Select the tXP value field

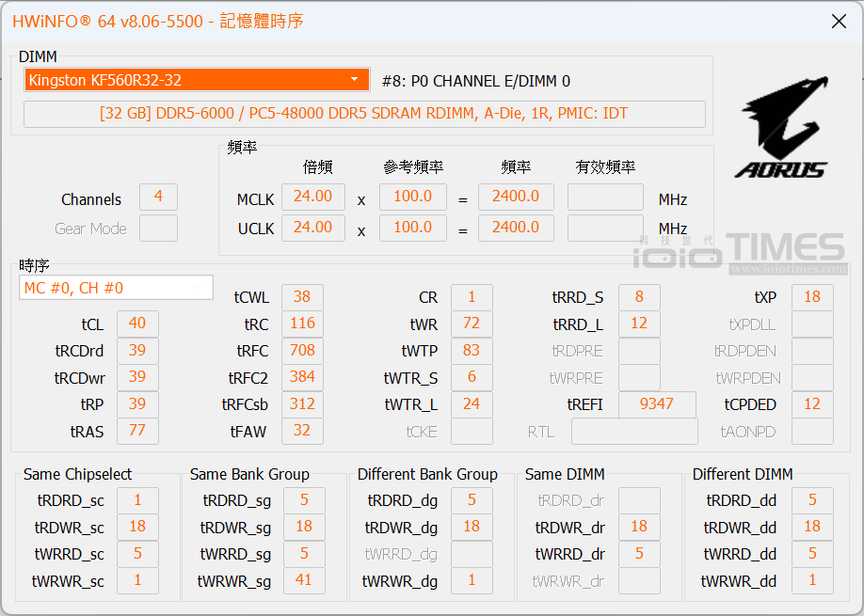tap(812, 297)
